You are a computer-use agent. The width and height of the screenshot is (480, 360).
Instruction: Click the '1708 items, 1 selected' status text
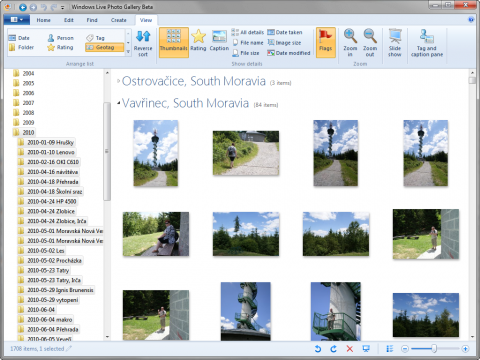pyautogui.click(x=37, y=349)
